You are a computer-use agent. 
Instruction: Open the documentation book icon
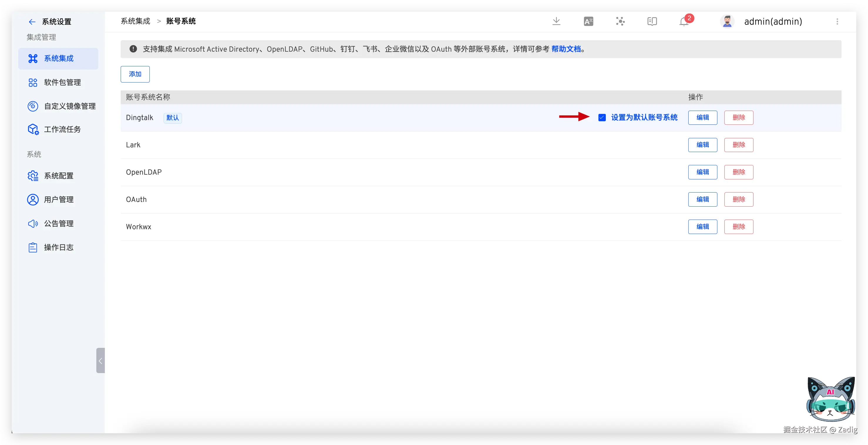click(652, 21)
